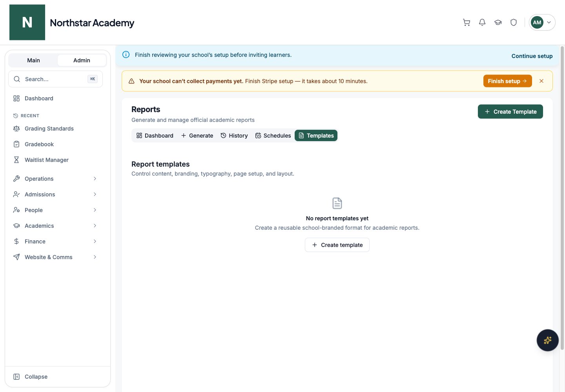The image size is (565, 392).
Task: Open the AM account dropdown menu
Action: (x=542, y=22)
